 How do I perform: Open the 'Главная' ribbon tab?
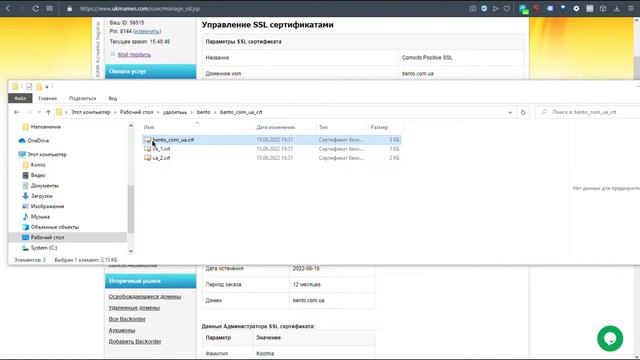(47, 98)
